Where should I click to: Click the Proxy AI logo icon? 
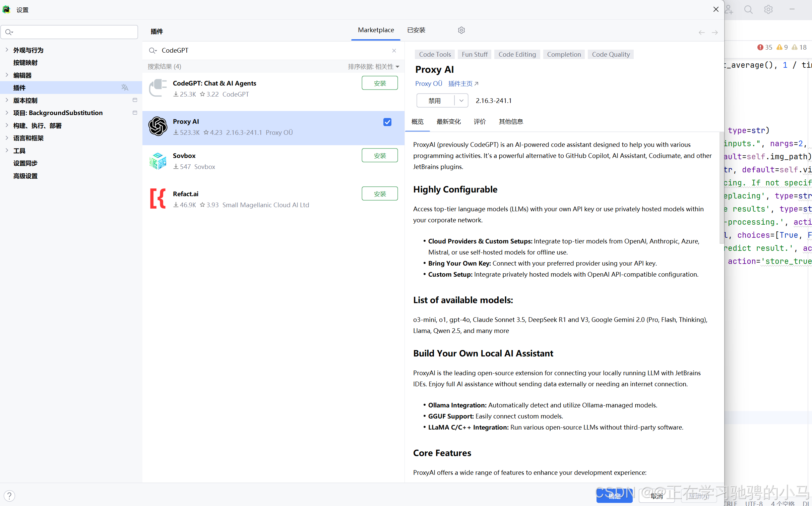(x=158, y=126)
